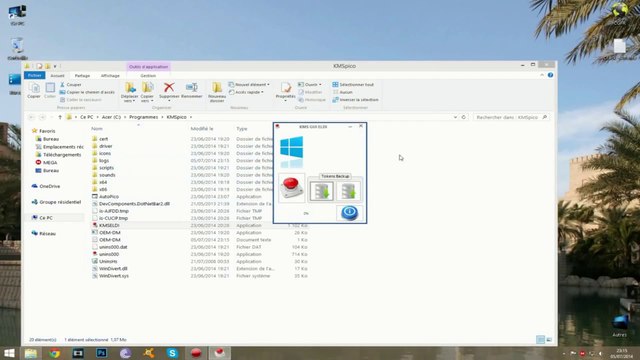Click the Modifier ribbon item

pyautogui.click(x=310, y=92)
